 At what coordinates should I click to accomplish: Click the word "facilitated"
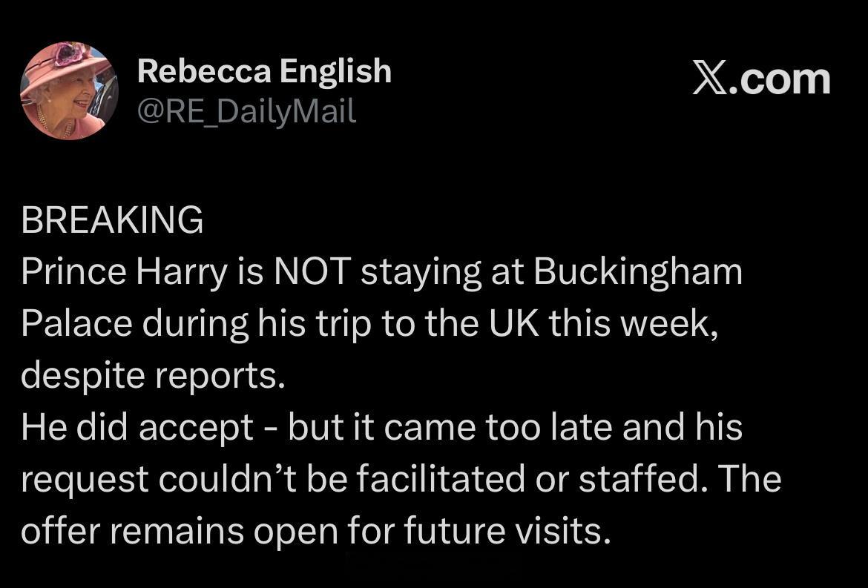click(440, 479)
